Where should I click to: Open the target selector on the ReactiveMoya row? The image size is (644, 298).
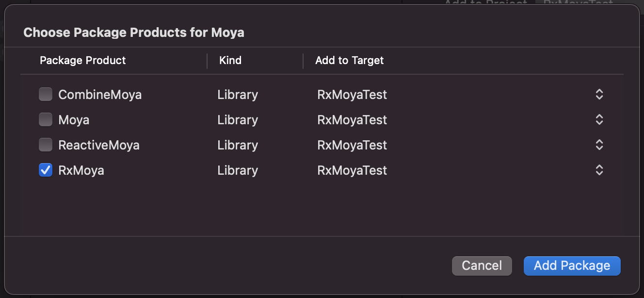599,145
